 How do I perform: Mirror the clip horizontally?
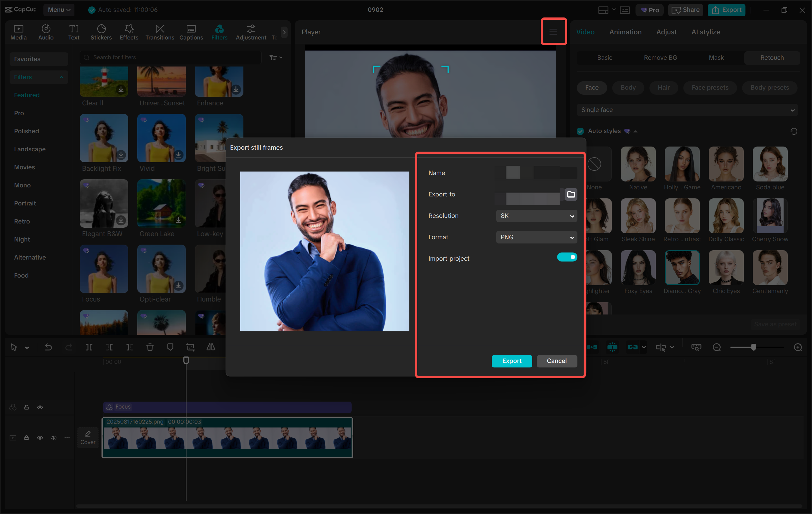click(x=211, y=347)
